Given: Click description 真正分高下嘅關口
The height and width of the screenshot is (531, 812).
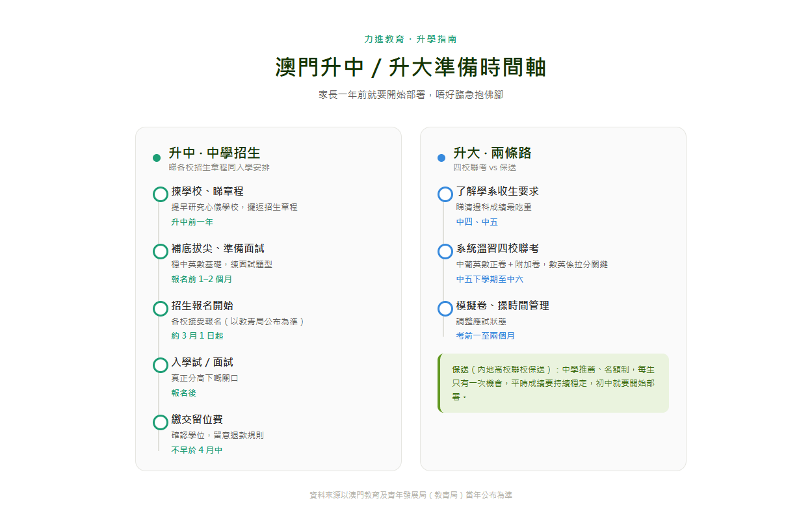Looking at the screenshot, I should (205, 378).
